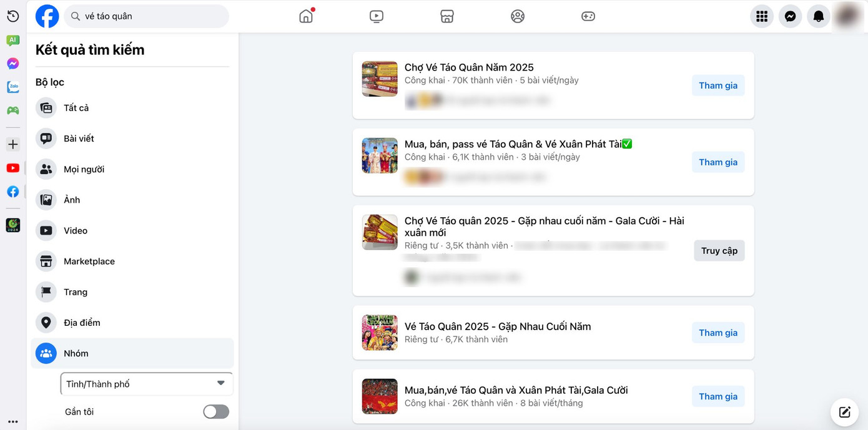Open the apps grid menu icon

761,16
